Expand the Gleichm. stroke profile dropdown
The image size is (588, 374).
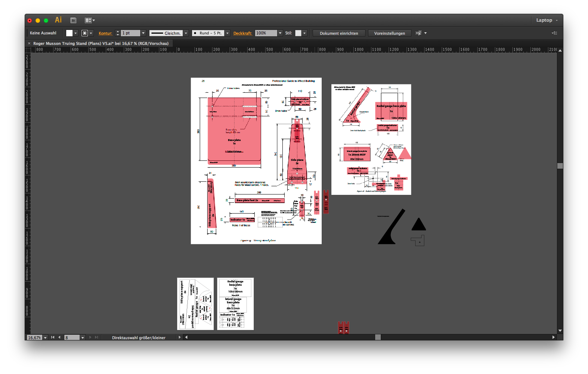tap(186, 33)
